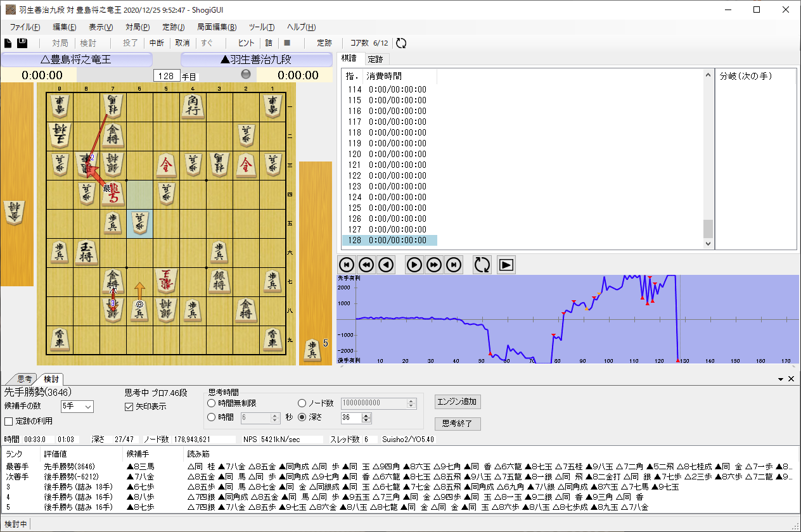Open the 定跡 menu in menu bar
Viewport: 801px width, 532px height.
point(174,27)
